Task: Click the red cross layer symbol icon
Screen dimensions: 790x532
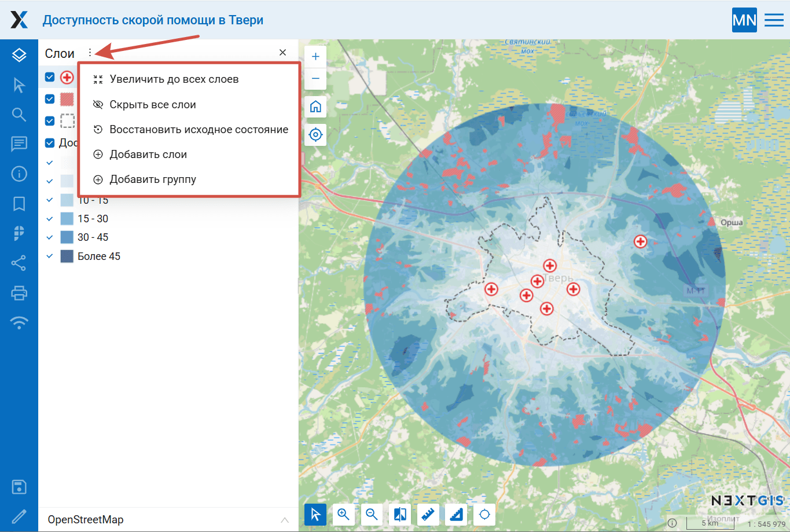Action: 67,77
